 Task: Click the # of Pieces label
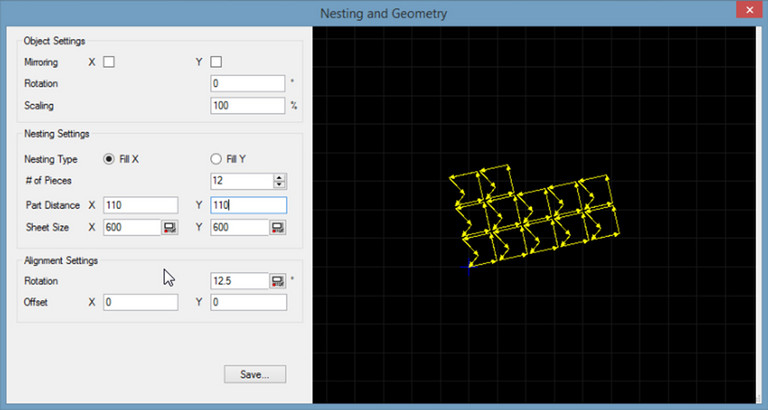[x=48, y=181]
